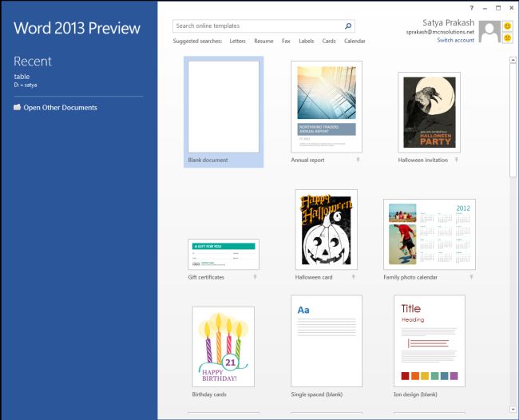
Task: Select the Labels suggested search
Action: pos(306,41)
